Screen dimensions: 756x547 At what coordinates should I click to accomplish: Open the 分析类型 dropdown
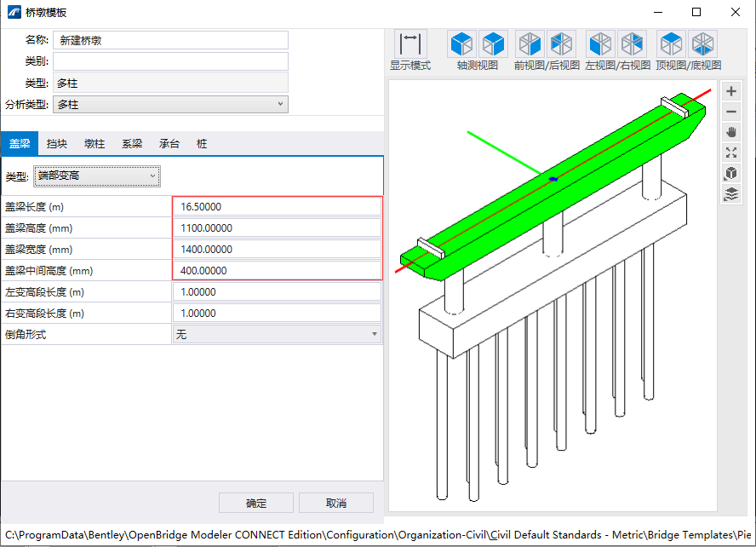170,105
